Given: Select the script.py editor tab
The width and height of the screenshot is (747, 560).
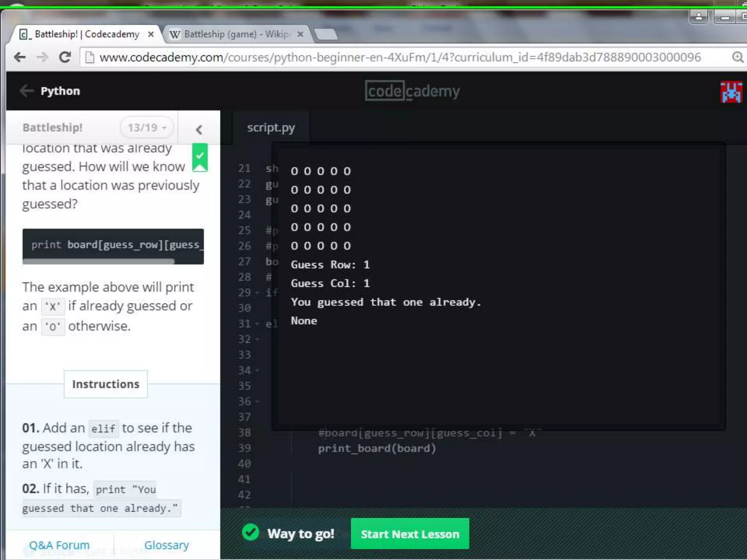Looking at the screenshot, I should [x=271, y=128].
